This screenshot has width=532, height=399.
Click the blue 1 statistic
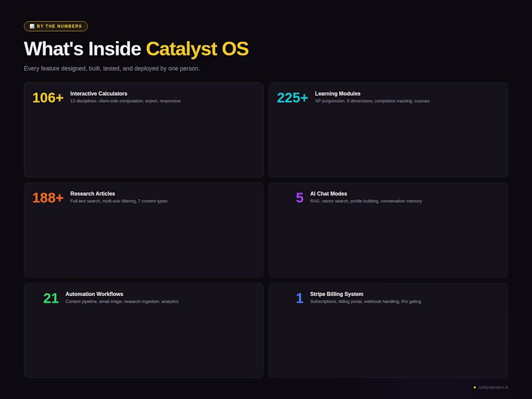tap(299, 298)
